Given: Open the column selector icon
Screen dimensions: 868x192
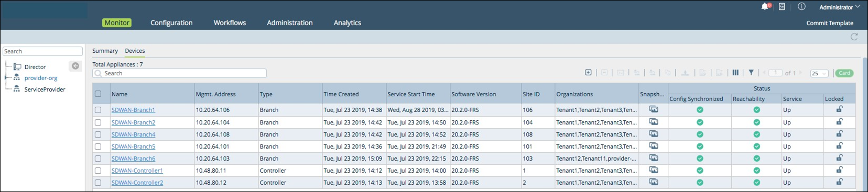Looking at the screenshot, I should point(735,73).
